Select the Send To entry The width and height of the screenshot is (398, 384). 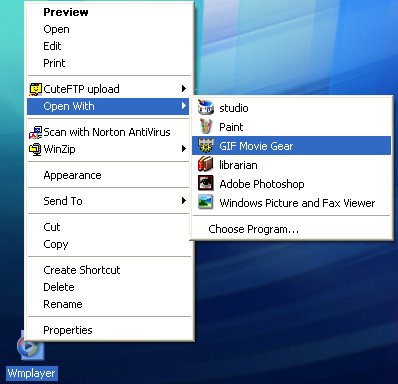coord(109,201)
